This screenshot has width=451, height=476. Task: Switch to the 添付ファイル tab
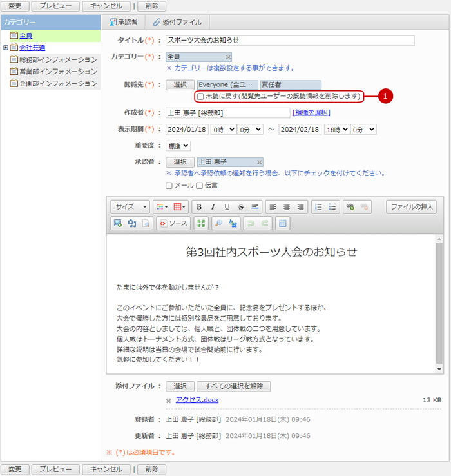pyautogui.click(x=177, y=22)
